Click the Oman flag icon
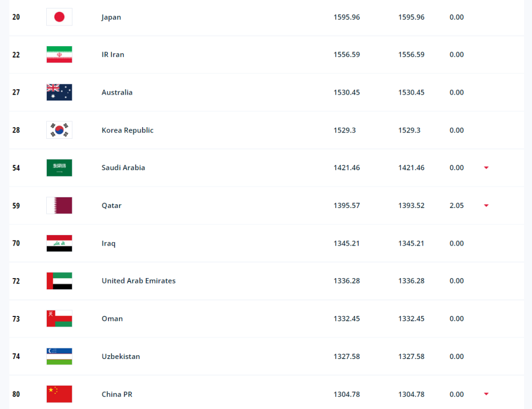The width and height of the screenshot is (532, 409). coord(60,319)
